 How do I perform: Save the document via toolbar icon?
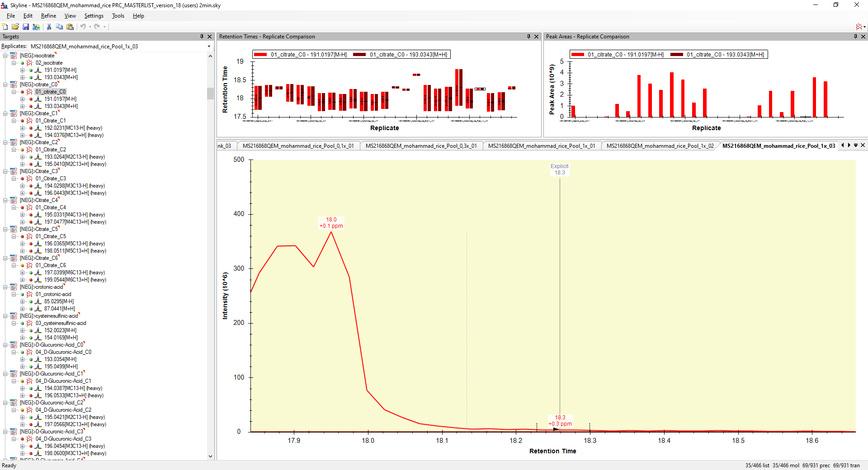pyautogui.click(x=26, y=27)
